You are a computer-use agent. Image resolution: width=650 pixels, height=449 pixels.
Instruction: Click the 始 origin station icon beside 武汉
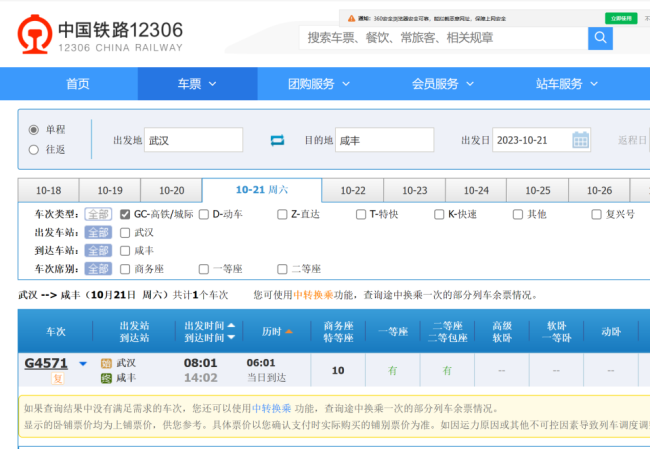click(x=107, y=364)
